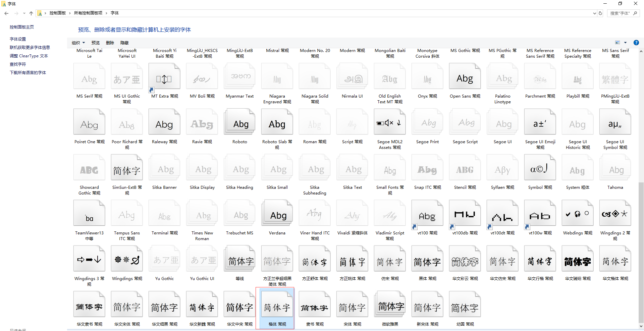Image resolution: width=644 pixels, height=331 pixels.
Task: Open the 组织 dropdown menu
Action: (78, 43)
